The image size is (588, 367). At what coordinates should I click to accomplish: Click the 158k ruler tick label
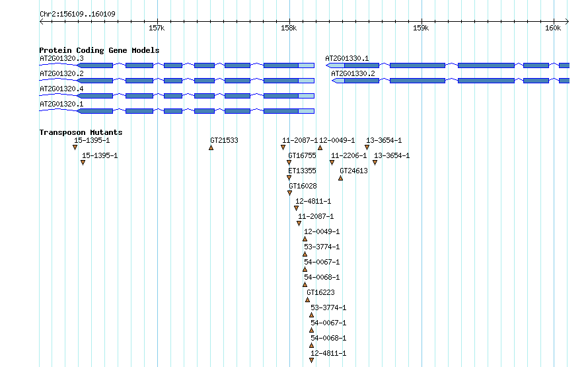tap(288, 28)
